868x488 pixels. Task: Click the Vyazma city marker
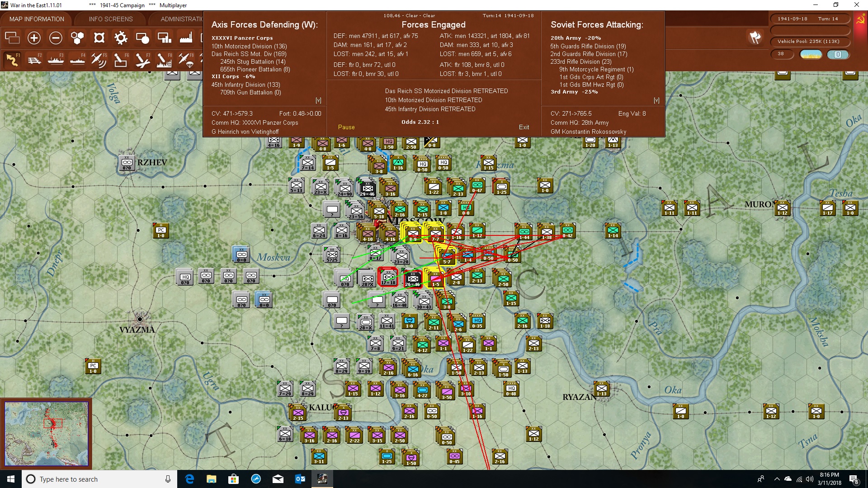[140, 319]
